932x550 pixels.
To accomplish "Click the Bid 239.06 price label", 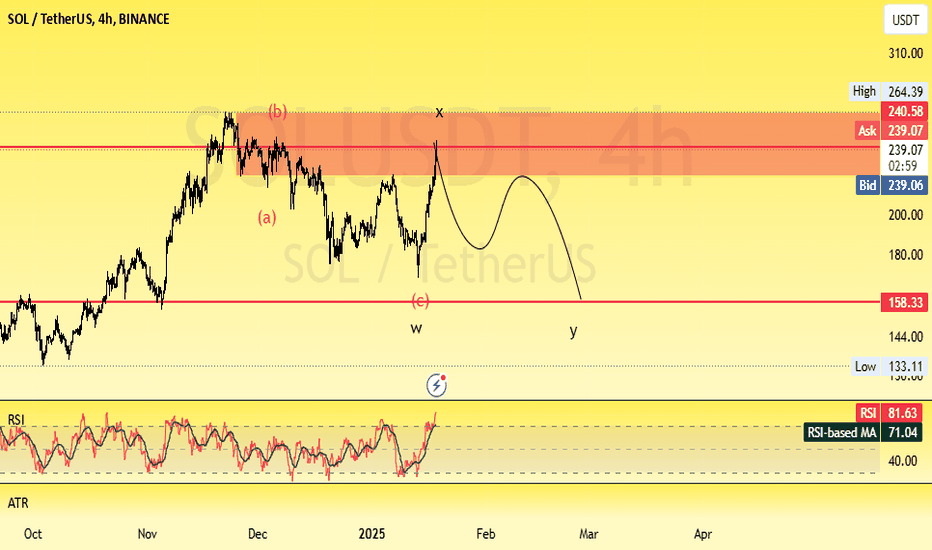I will [x=892, y=186].
